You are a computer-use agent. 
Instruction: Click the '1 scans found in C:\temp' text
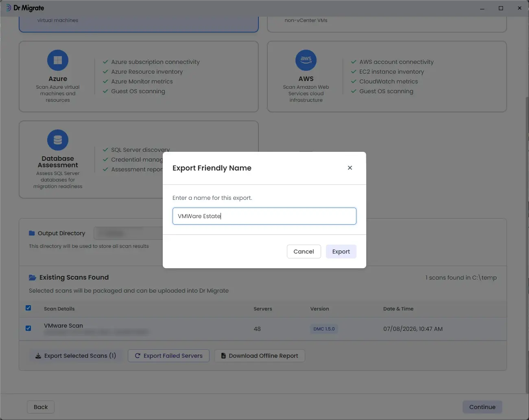point(461,278)
